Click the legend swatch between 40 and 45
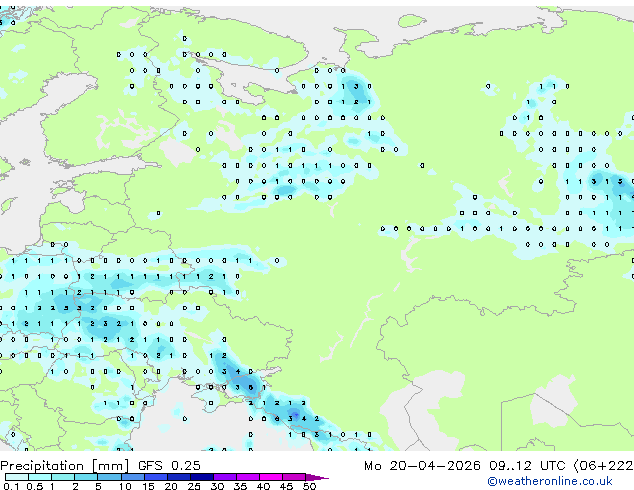 coord(271,477)
